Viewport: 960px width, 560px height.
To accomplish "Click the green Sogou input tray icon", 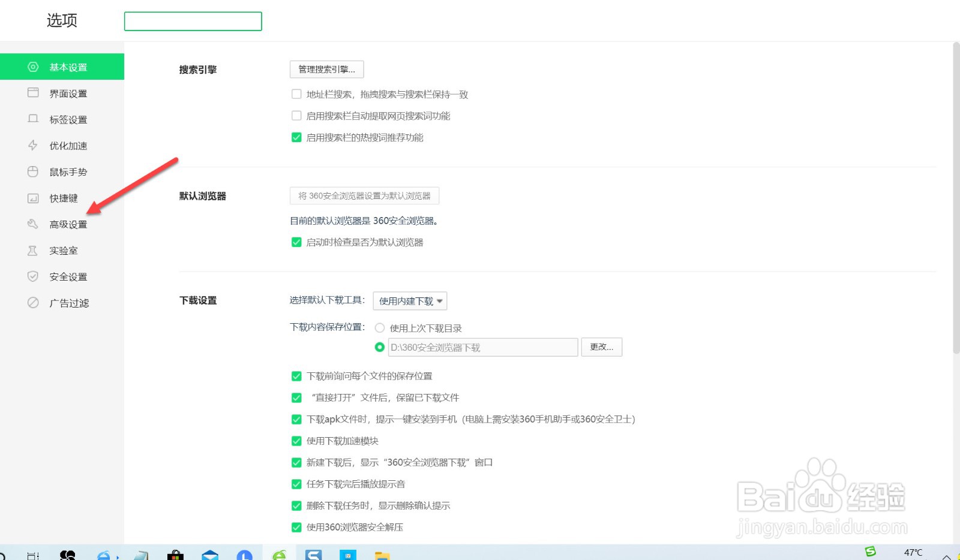I will pos(871,552).
